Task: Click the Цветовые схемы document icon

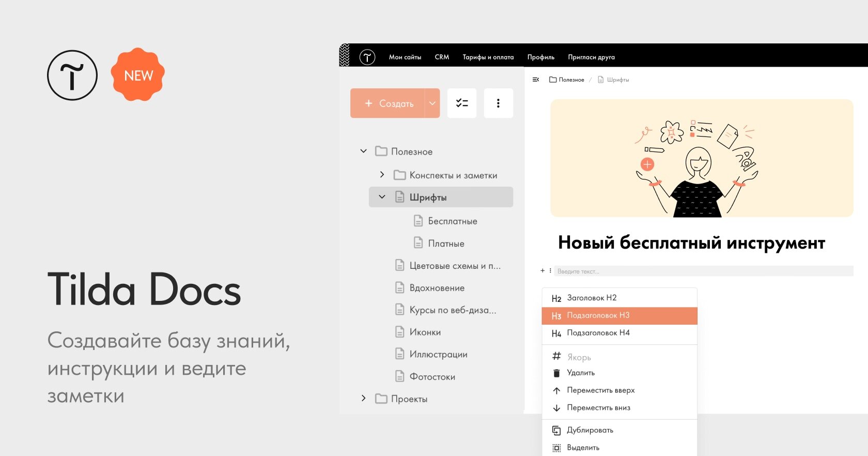Action: point(399,265)
